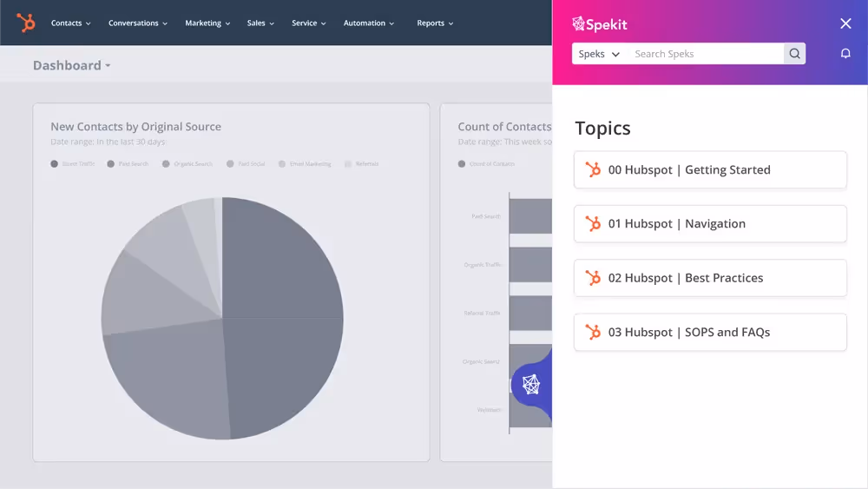Click the Topics heading
Screen dimensions: 868x489
[602, 128]
